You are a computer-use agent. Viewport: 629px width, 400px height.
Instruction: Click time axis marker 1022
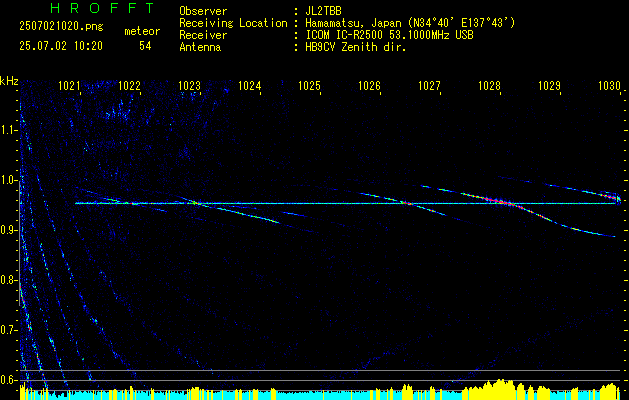coord(129,85)
